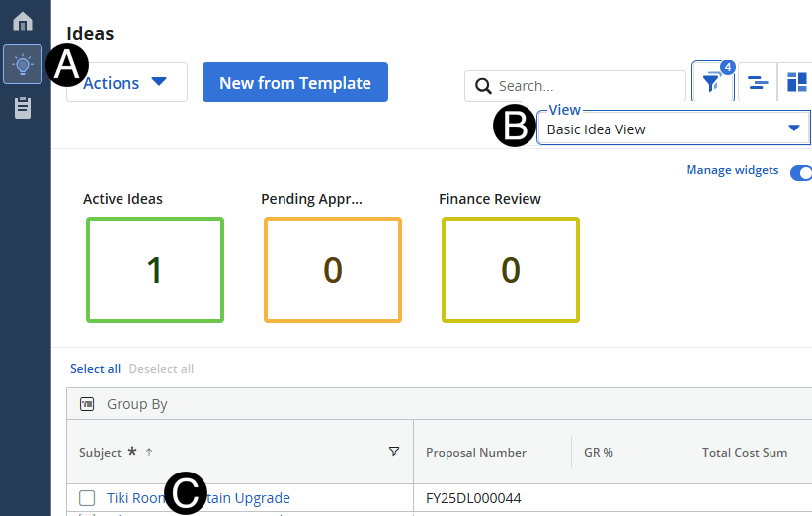The image size is (812, 516).
Task: Open the Home icon in sidebar
Action: tap(22, 21)
